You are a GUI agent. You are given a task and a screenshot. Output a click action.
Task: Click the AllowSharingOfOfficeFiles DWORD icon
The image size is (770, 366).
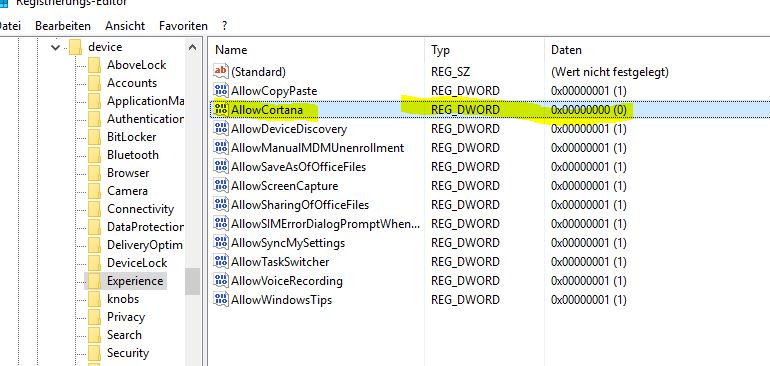[x=221, y=204]
